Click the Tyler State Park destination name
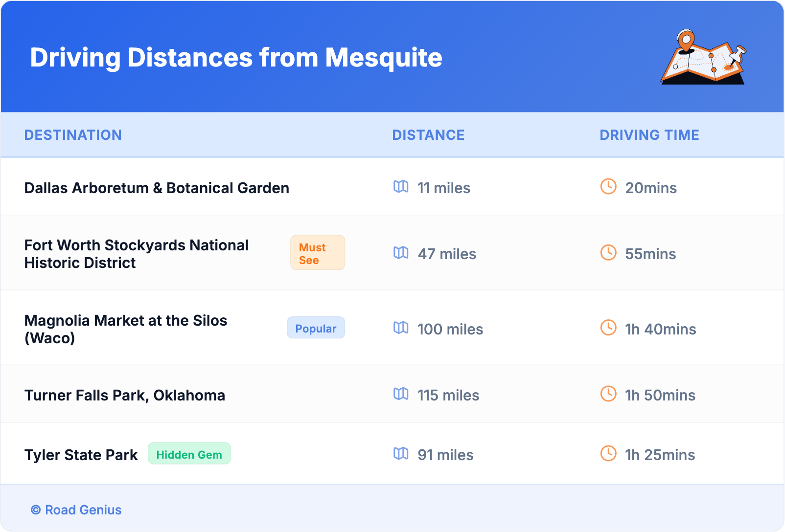The width and height of the screenshot is (785, 532). (x=81, y=455)
